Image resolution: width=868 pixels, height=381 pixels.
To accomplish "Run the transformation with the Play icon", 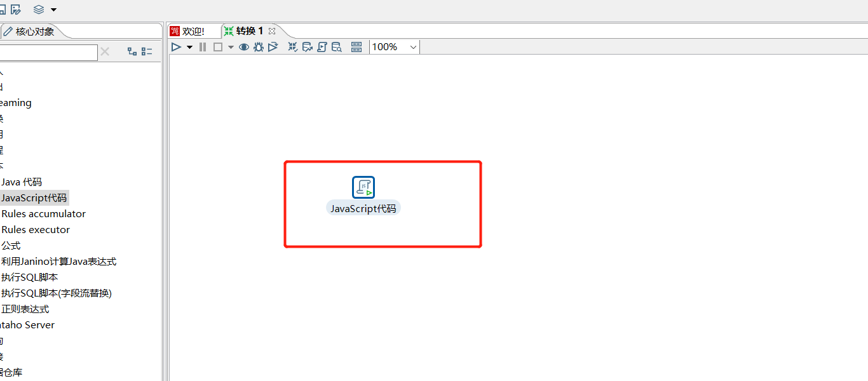I will coord(176,47).
